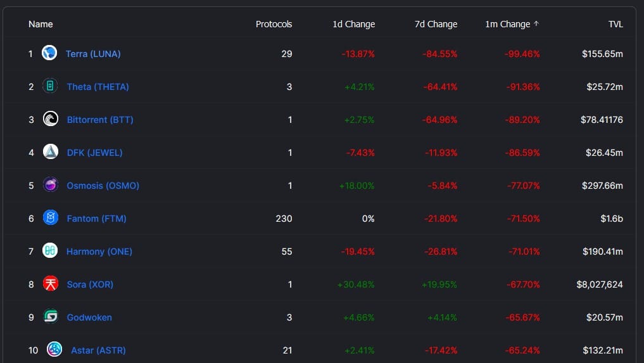Click Harmony's 1d change -19.45%
644x363 pixels.
click(358, 251)
